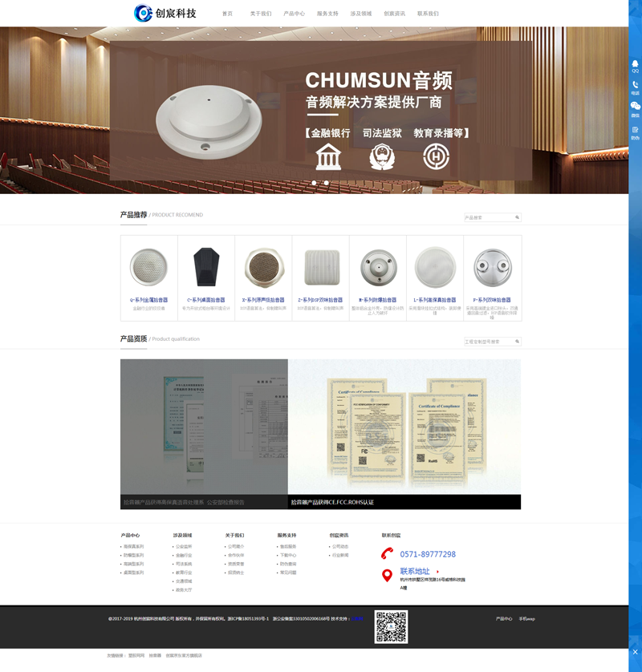Click the P-系列双咪拾音器 title link
The width and height of the screenshot is (642, 672).
[492, 300]
